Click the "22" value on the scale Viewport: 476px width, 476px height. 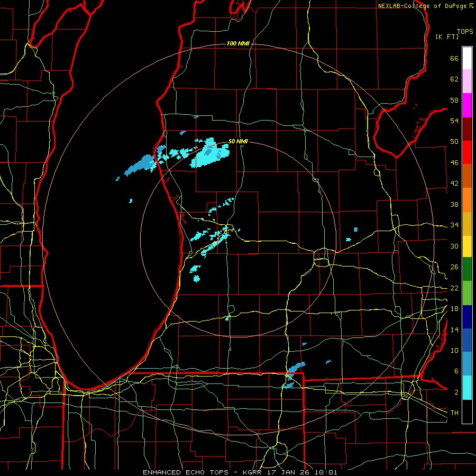(x=454, y=288)
